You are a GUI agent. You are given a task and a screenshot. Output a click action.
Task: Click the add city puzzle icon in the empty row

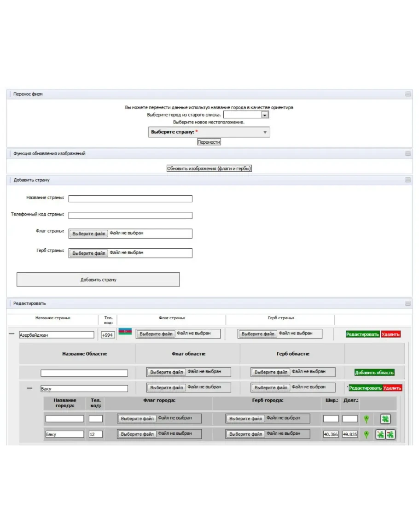(x=385, y=419)
